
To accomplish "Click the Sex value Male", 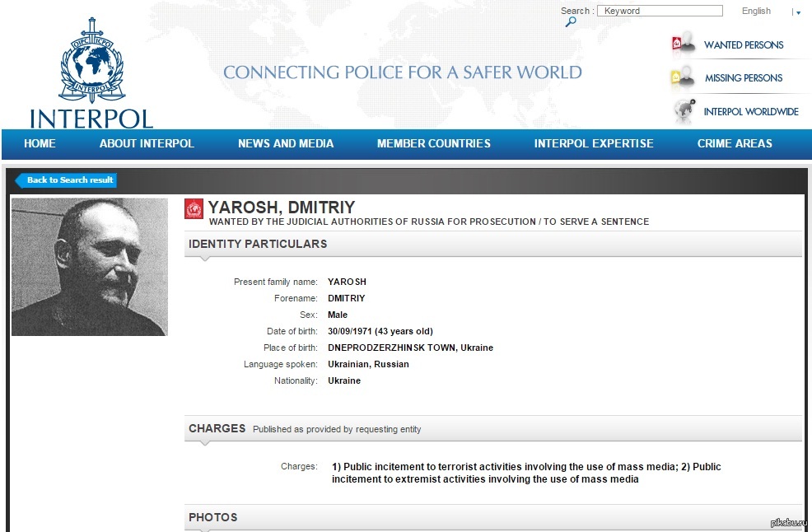I will [x=338, y=315].
